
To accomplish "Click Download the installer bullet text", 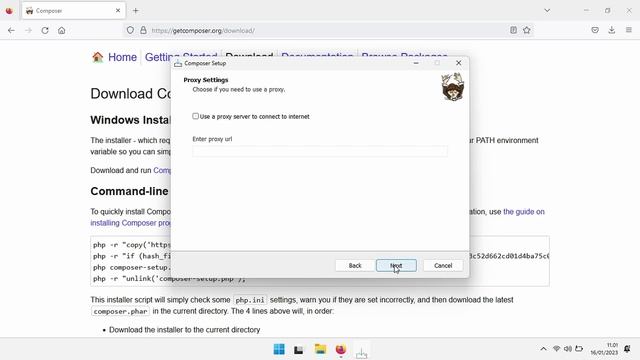I will pos(184,330).
